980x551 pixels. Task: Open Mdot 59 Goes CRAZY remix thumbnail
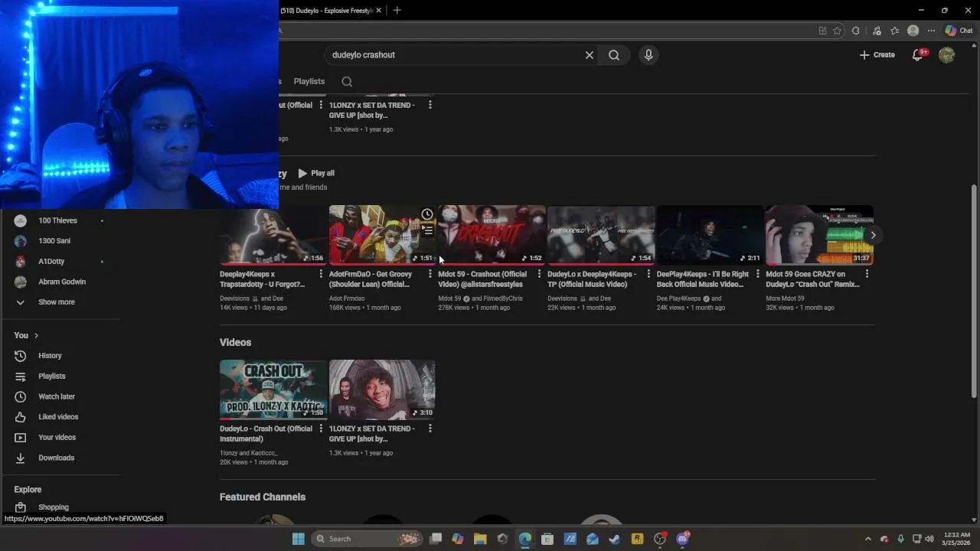[x=819, y=235]
